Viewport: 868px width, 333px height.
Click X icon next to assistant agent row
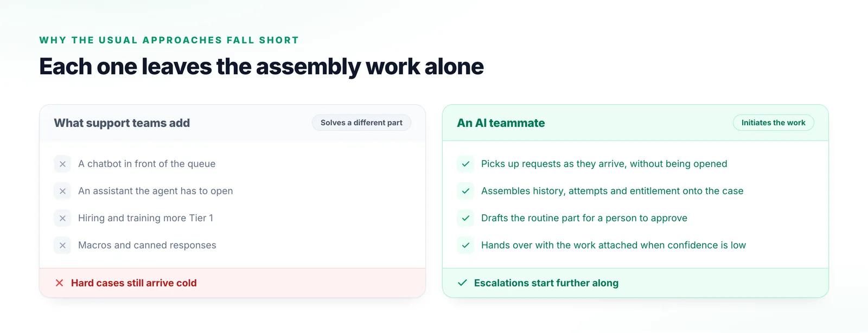[62, 191]
